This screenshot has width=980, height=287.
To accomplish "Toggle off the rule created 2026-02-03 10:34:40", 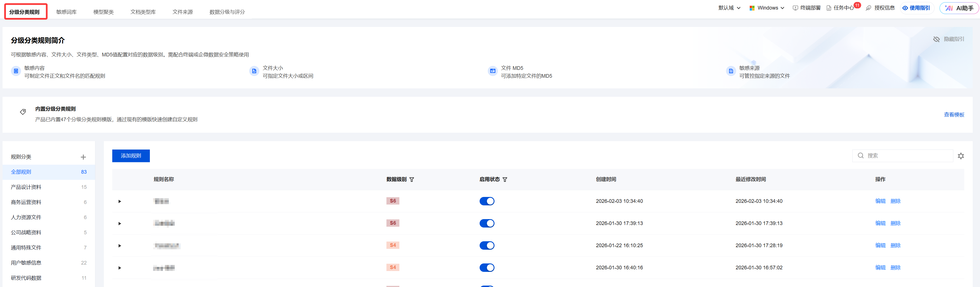I will click(487, 201).
